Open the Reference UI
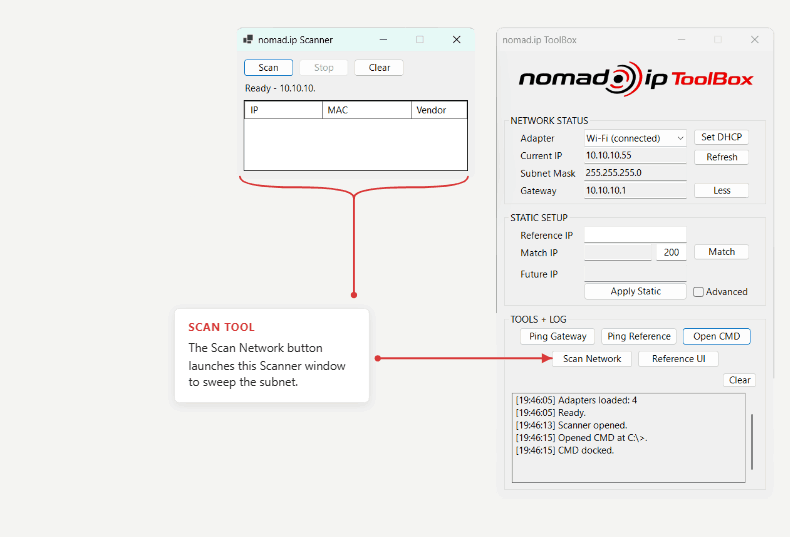 click(x=678, y=359)
